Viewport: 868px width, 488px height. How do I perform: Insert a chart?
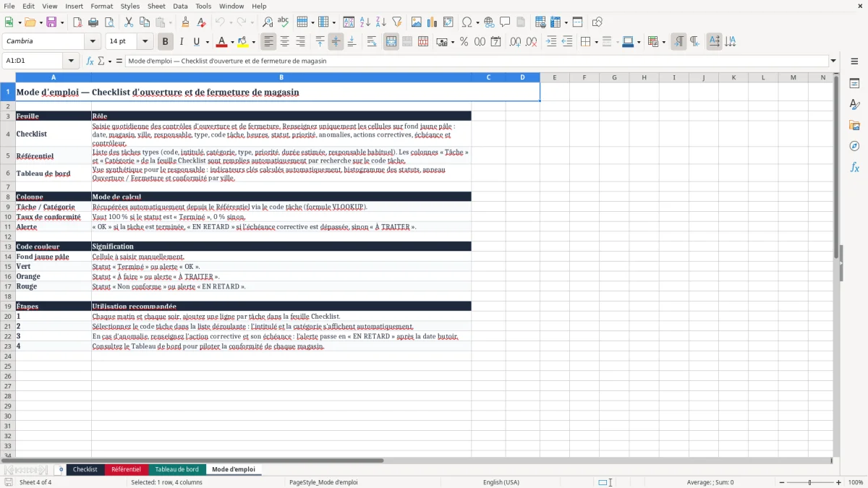[x=432, y=22]
